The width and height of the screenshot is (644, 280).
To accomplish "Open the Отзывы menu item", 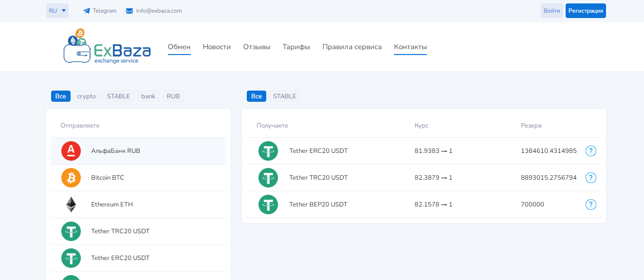I will (257, 47).
